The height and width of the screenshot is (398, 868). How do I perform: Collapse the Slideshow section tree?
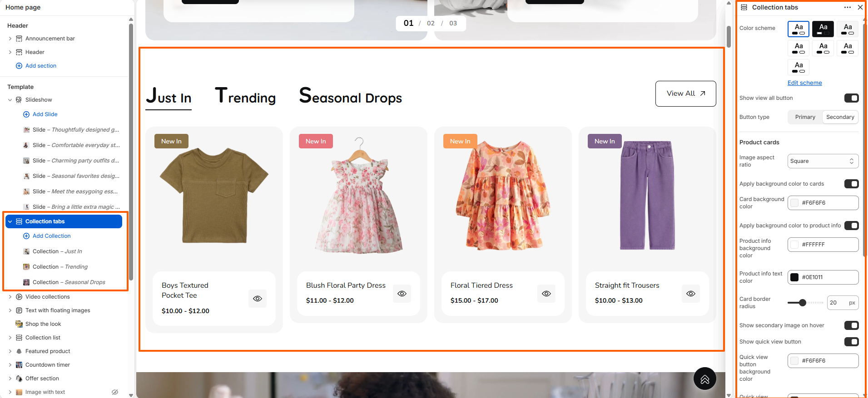pyautogui.click(x=10, y=100)
